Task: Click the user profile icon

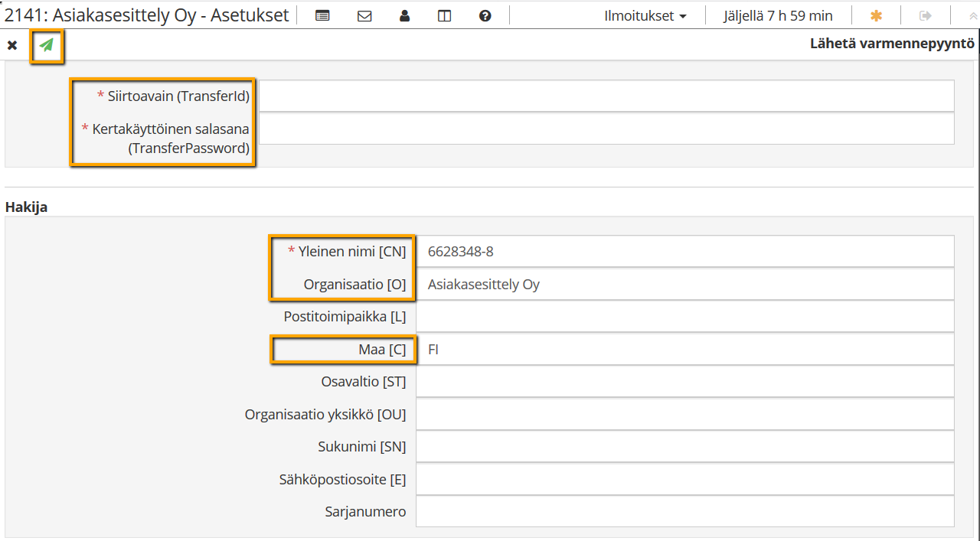Action: click(405, 15)
